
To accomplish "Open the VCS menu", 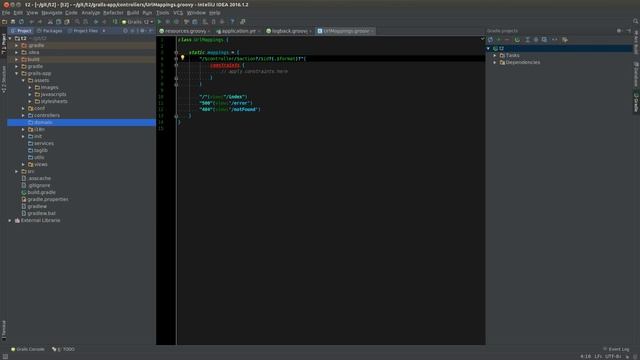I will point(178,13).
